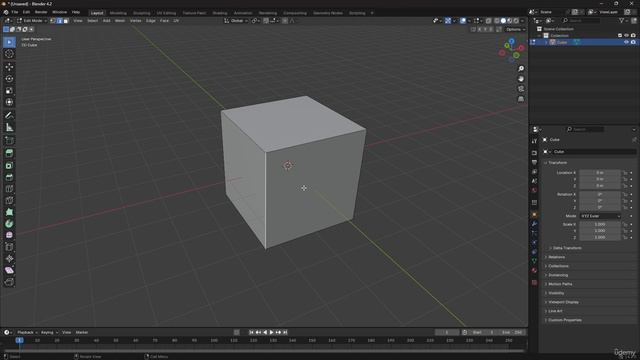Click the viewport zoom magnifier icon
Image resolution: width=640 pixels, height=360 pixels.
tap(521, 69)
